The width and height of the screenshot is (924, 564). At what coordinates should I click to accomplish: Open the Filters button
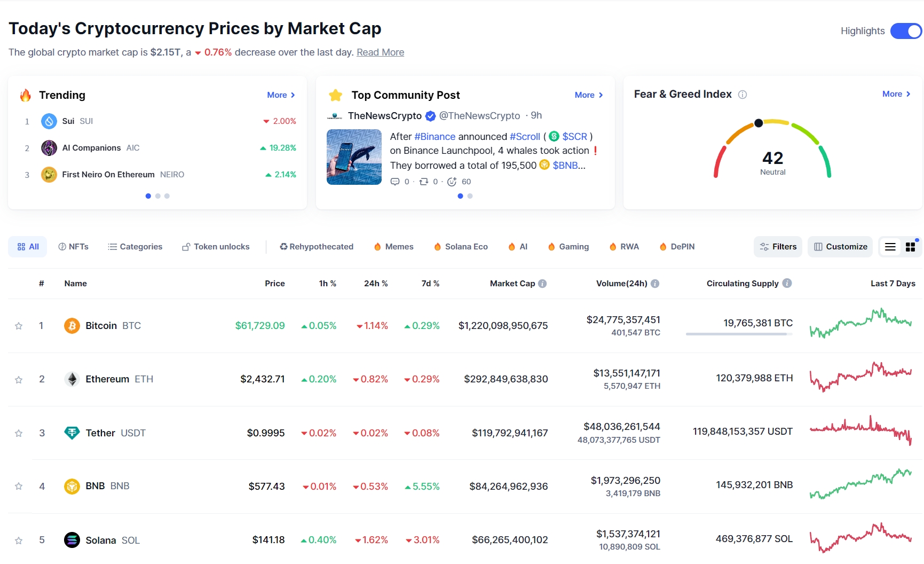tap(778, 247)
